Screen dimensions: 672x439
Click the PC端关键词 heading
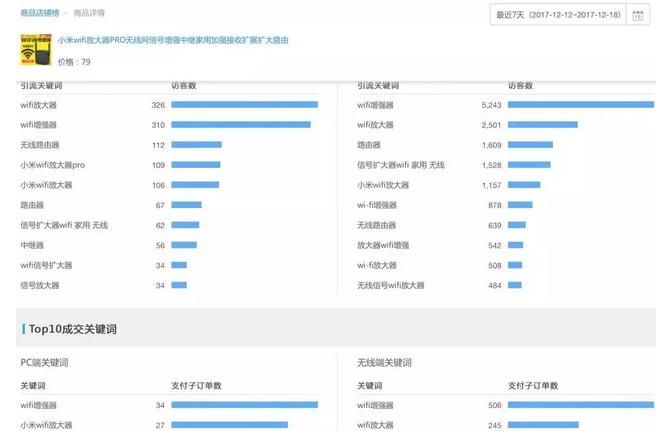click(45, 363)
